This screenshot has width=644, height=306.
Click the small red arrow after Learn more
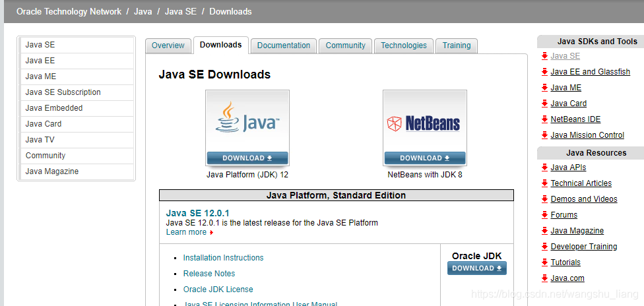[x=211, y=233]
